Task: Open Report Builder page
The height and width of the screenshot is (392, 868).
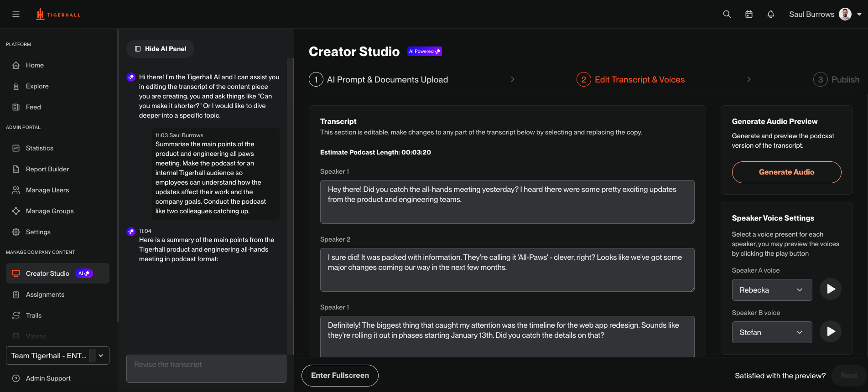Action: (x=57, y=169)
